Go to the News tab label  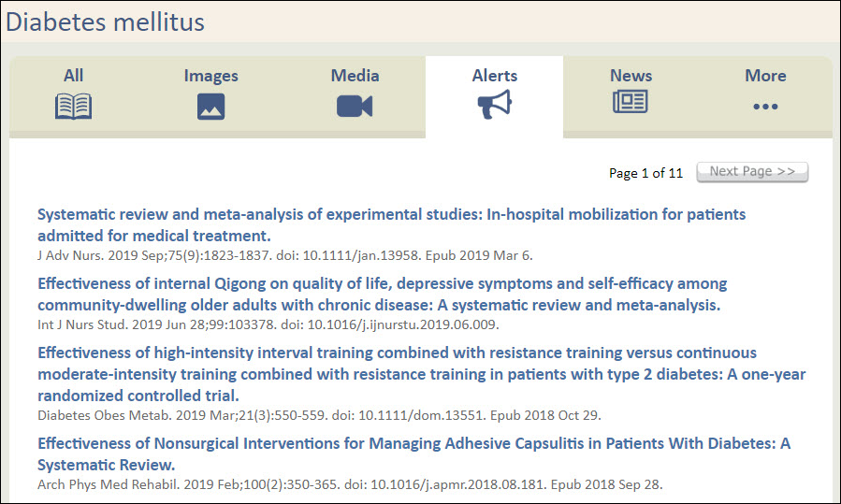click(631, 76)
